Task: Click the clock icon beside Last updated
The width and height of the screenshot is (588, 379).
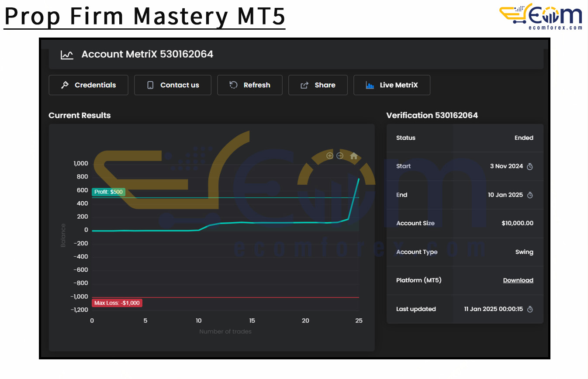Action: pyautogui.click(x=530, y=309)
